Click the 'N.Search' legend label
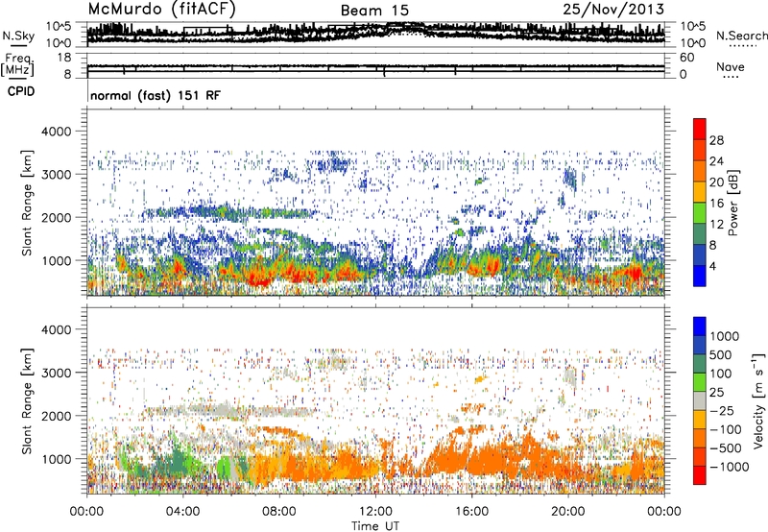 tap(742, 36)
